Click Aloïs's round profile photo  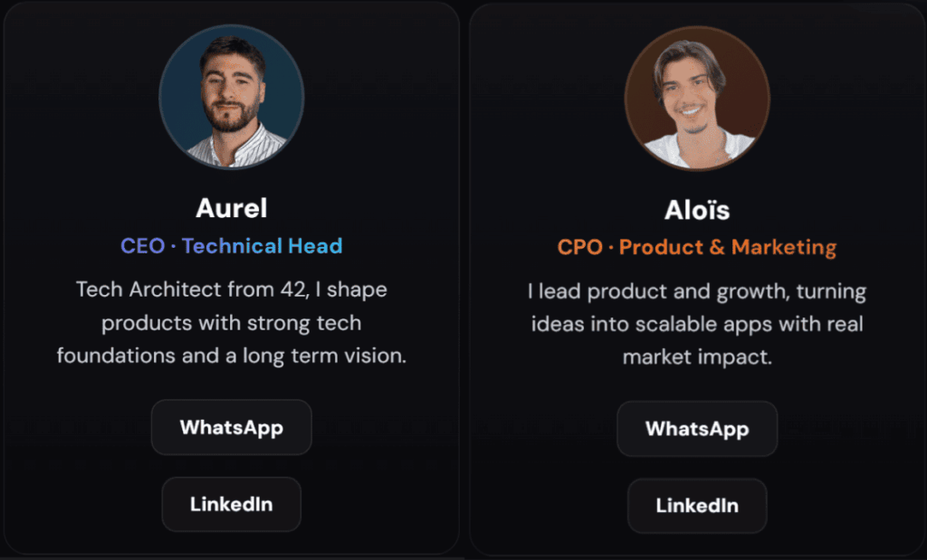(x=697, y=99)
